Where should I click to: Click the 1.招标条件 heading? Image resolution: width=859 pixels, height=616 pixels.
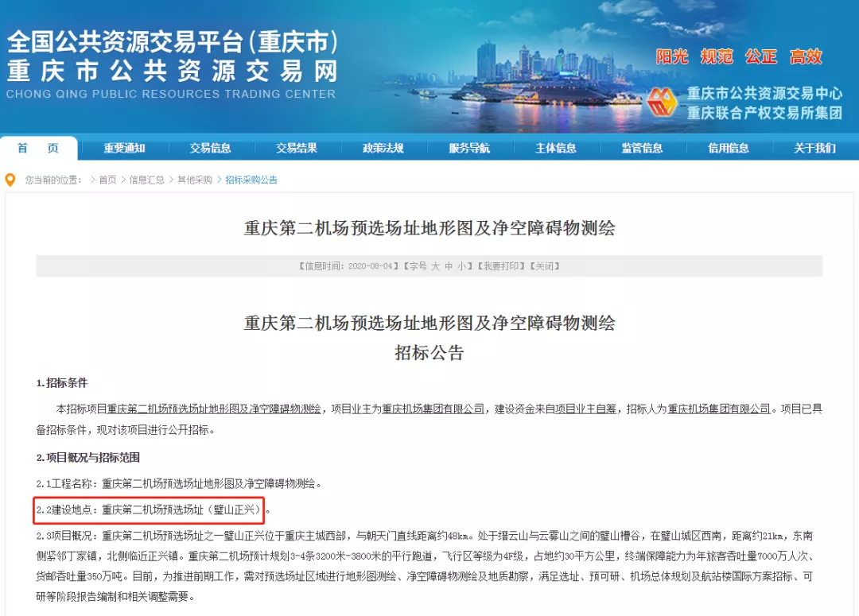pos(62,383)
